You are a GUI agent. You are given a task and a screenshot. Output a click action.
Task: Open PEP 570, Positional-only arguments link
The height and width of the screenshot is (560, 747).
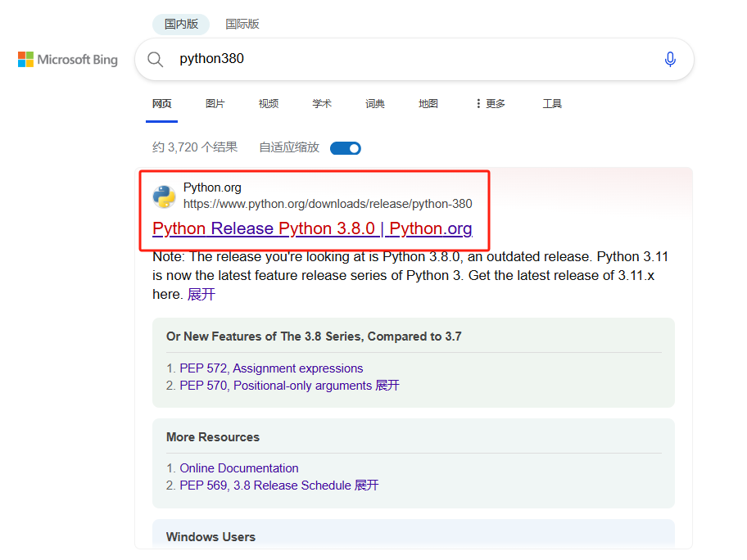(x=275, y=386)
